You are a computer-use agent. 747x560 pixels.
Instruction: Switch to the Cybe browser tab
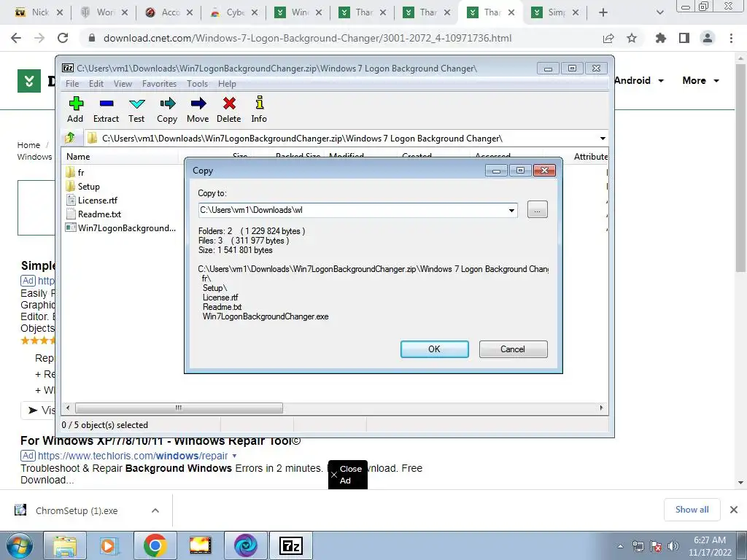click(236, 12)
